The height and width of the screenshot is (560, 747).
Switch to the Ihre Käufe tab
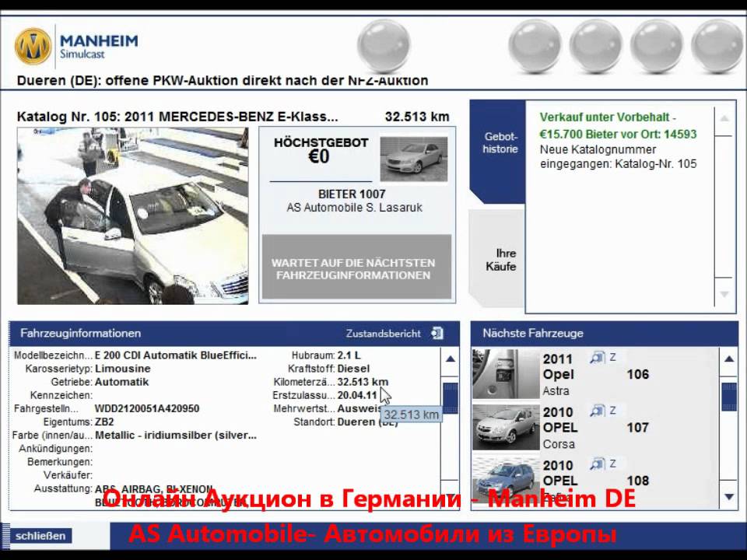[x=498, y=260]
